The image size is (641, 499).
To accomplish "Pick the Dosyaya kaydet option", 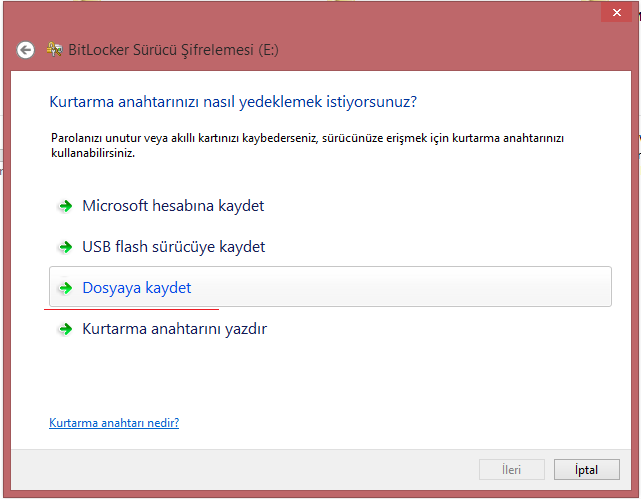I will point(136,288).
